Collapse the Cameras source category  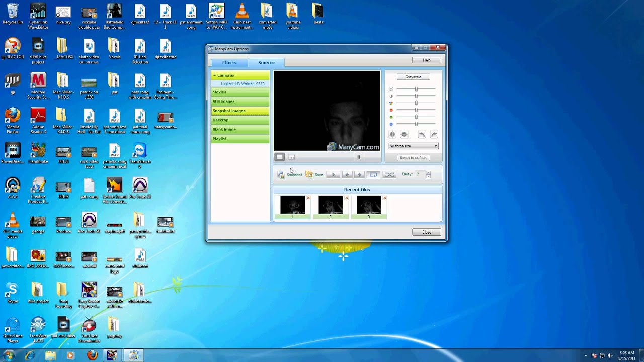240,75
